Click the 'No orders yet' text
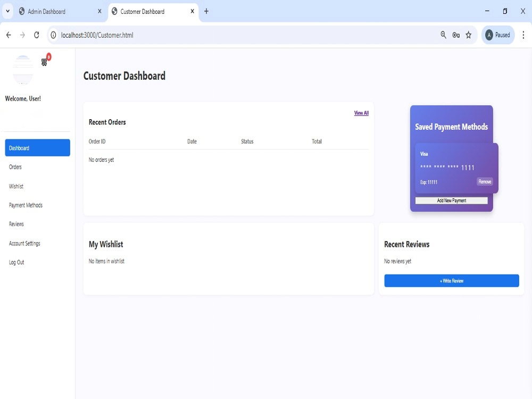 (101, 160)
